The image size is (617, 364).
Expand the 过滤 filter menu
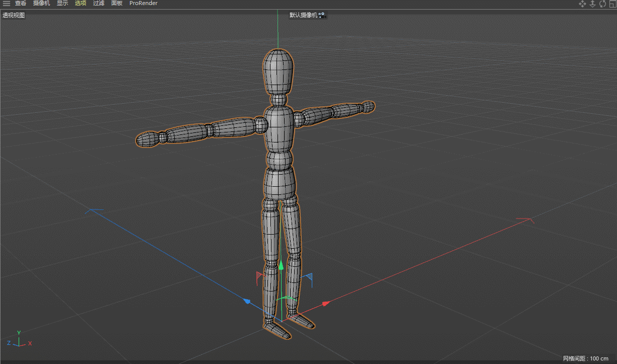point(99,4)
